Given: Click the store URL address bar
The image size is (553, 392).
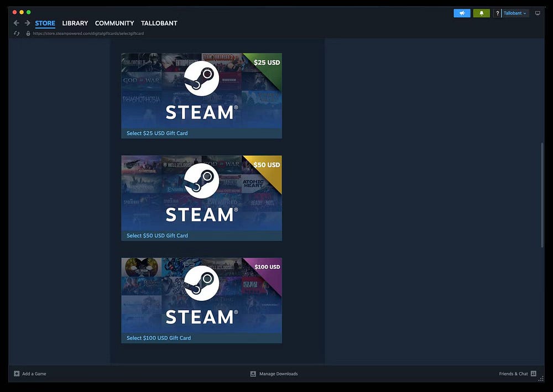Looking at the screenshot, I should point(90,33).
